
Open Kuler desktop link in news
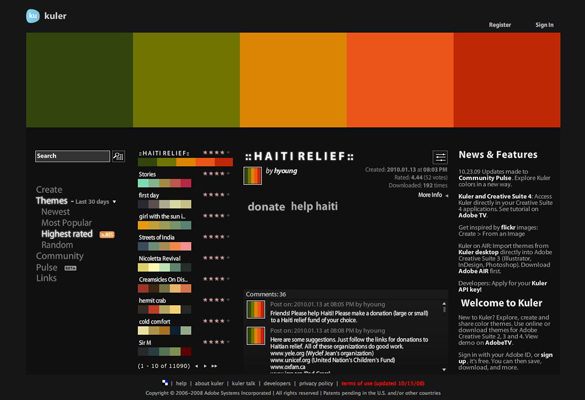(478, 252)
